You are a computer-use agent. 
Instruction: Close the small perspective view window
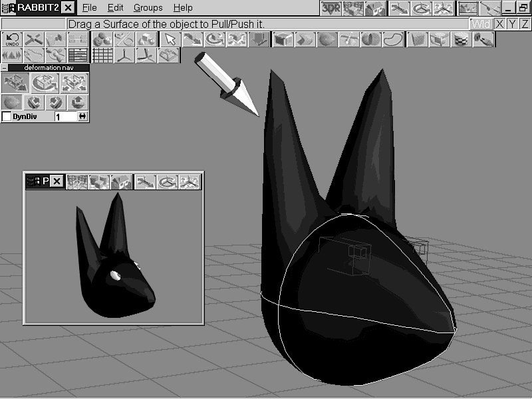coord(57,181)
